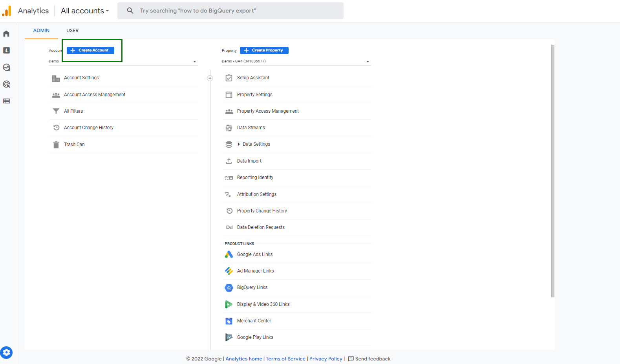Click the Merchant Center tag icon
The image size is (620, 364).
coord(229,321)
